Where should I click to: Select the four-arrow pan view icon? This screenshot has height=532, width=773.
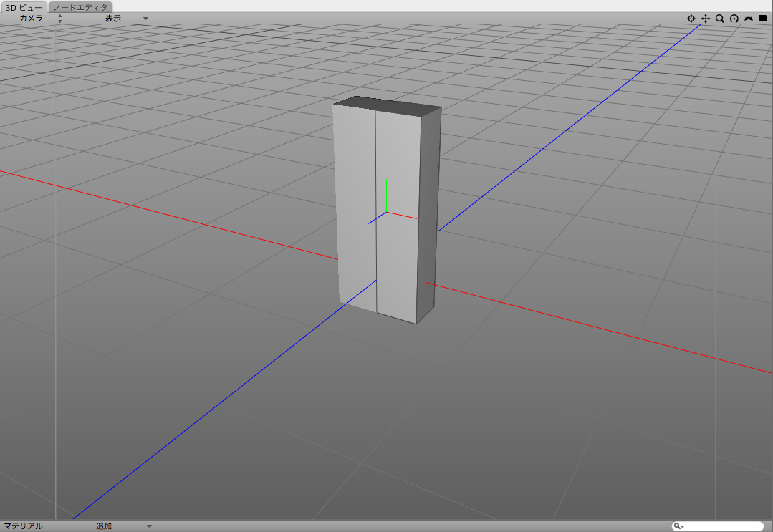point(706,19)
